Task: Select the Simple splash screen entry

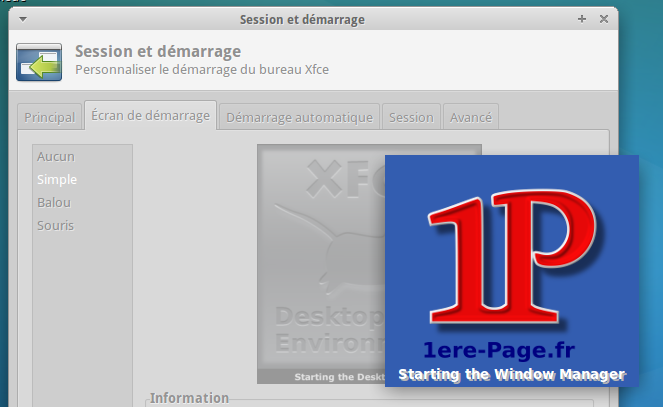Action: pyautogui.click(x=57, y=179)
